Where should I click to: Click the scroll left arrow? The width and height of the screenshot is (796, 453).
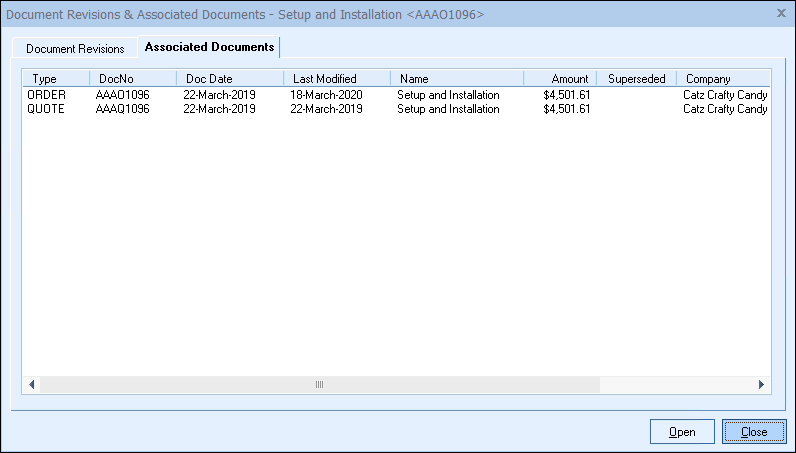click(x=31, y=384)
